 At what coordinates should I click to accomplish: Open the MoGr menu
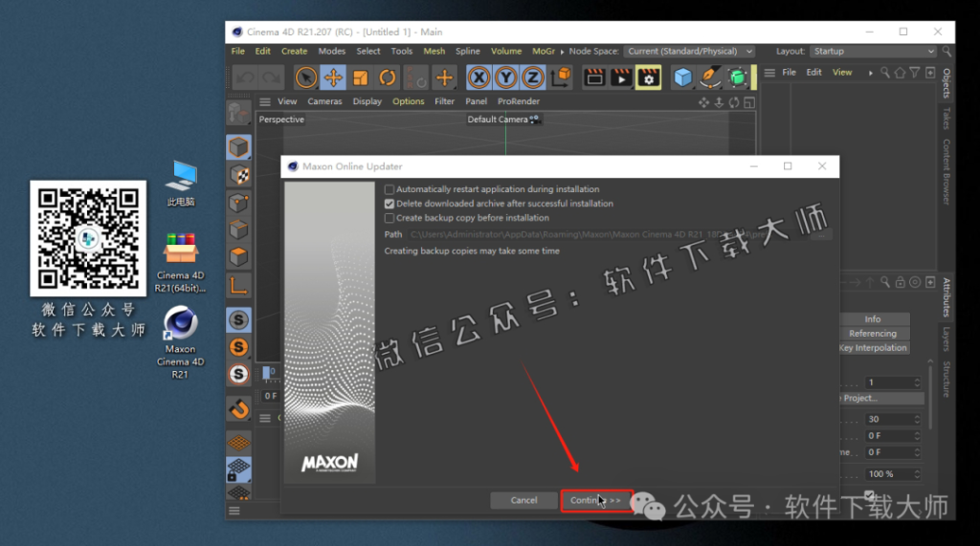tap(544, 52)
